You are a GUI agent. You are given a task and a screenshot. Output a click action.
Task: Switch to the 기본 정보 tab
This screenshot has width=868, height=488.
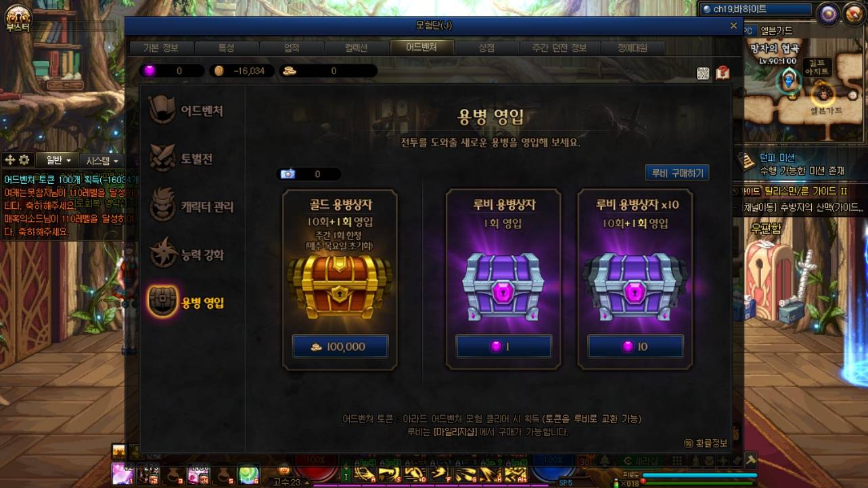(x=161, y=48)
